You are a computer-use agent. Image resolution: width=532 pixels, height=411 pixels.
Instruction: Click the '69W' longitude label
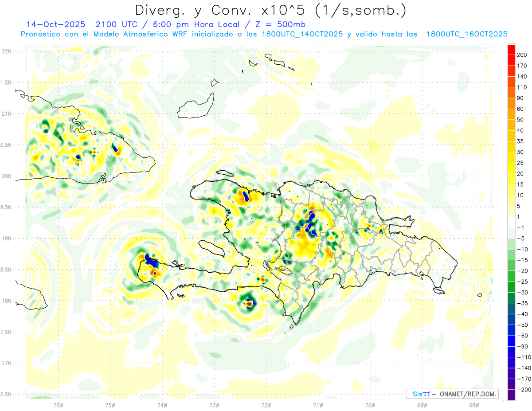click(422, 405)
